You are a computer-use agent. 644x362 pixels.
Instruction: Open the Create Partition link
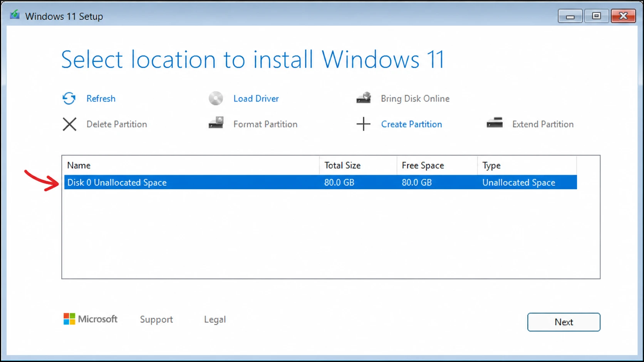coord(411,124)
